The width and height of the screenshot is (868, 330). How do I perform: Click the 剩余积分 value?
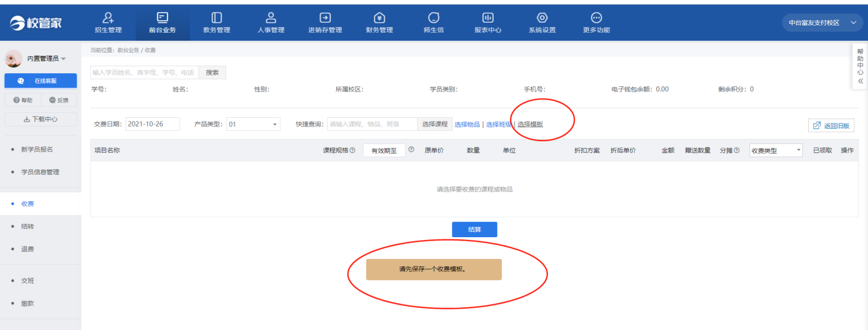(751, 89)
